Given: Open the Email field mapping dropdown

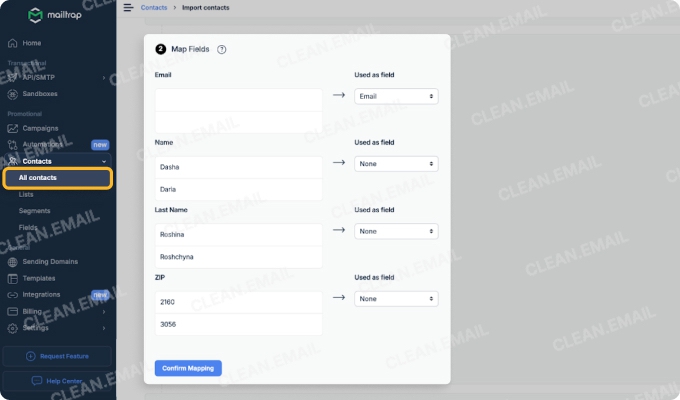Looking at the screenshot, I should [396, 96].
